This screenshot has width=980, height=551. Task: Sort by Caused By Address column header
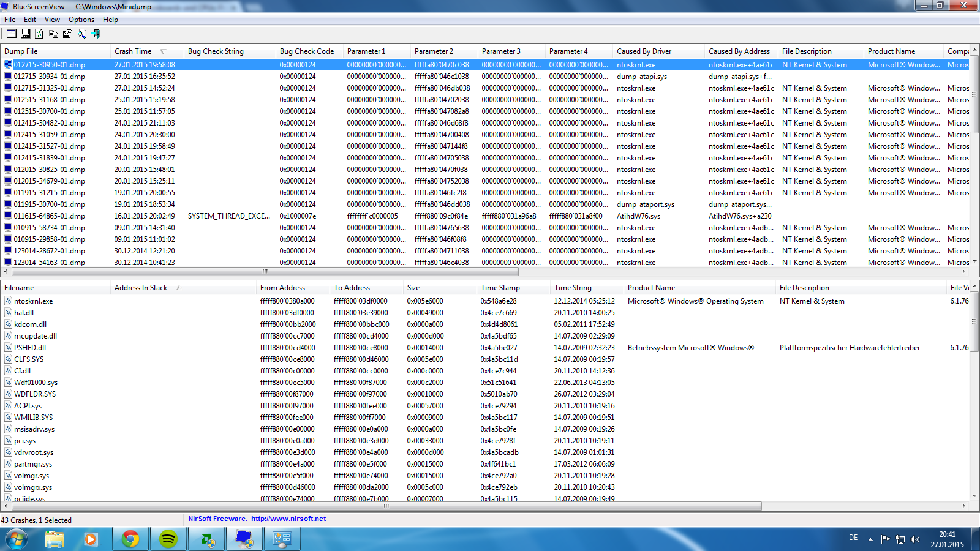(x=741, y=51)
